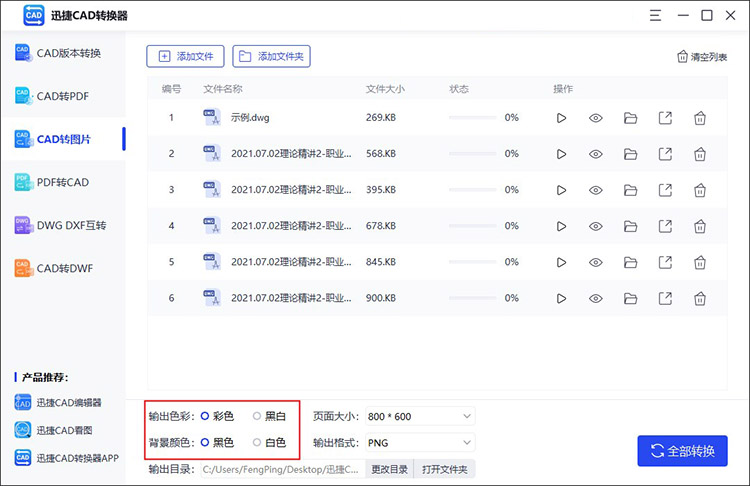Image resolution: width=750 pixels, height=486 pixels.
Task: Remove the 568.KB file via trash icon
Action: [x=700, y=154]
